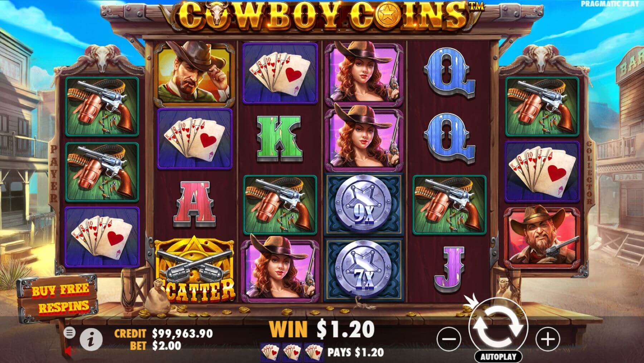Screen dimensions: 644x363
Task: Decrease bet with the minus button
Action: click(449, 339)
